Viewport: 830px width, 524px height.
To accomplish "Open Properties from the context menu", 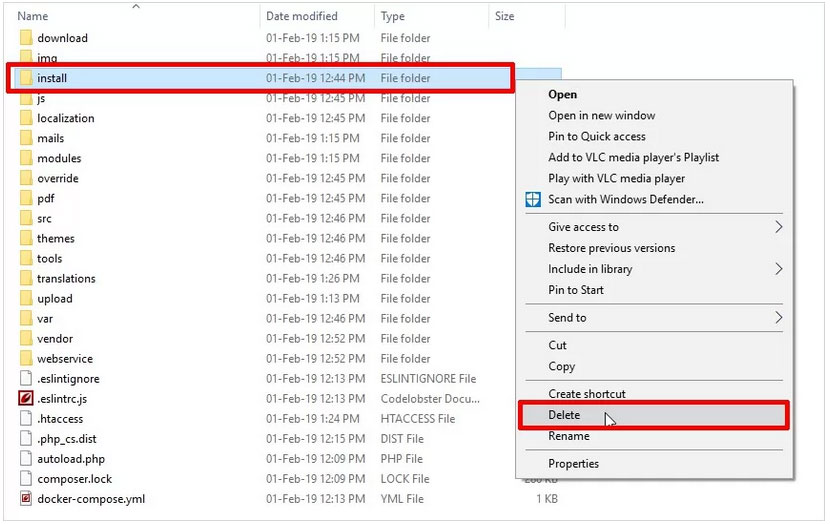I will pos(573,464).
